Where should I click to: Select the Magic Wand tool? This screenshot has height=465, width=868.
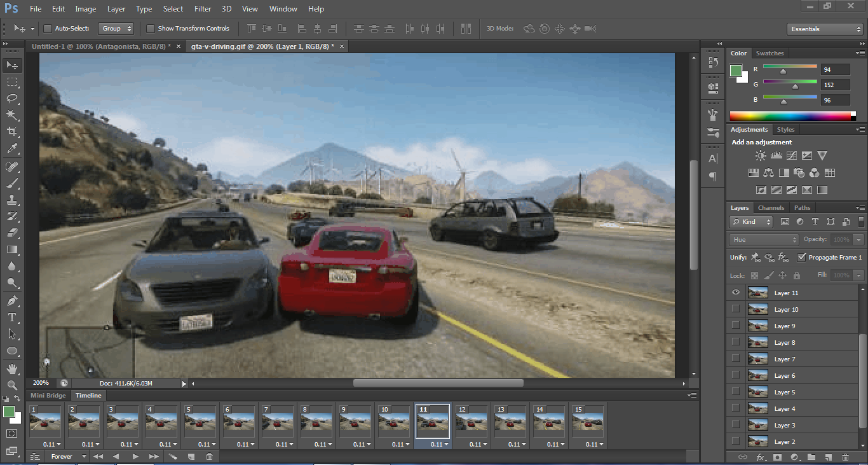tap(12, 115)
